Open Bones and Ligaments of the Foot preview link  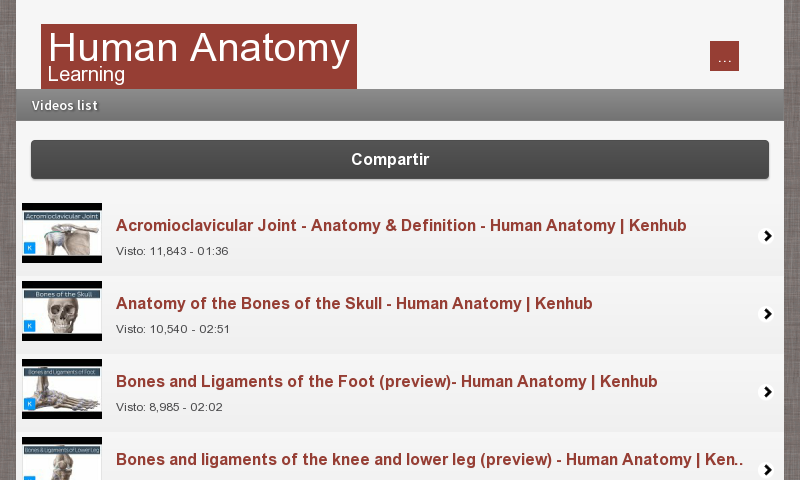[x=386, y=382]
